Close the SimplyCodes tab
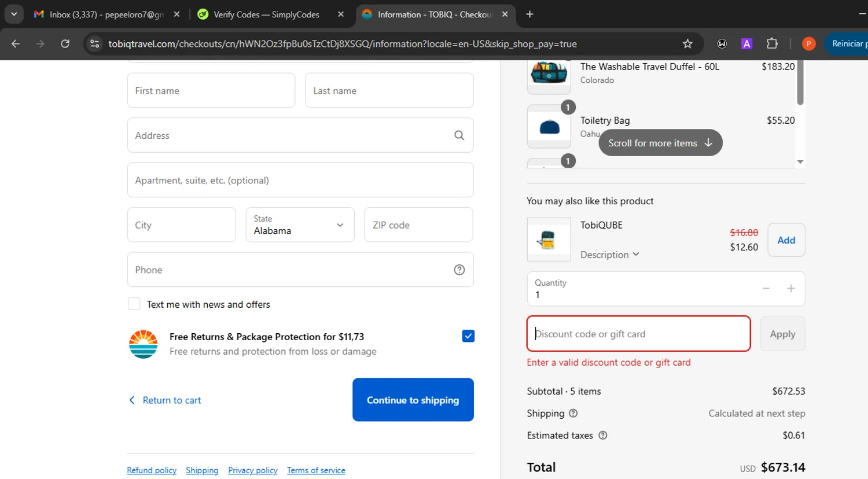This screenshot has width=868, height=479. tap(341, 14)
